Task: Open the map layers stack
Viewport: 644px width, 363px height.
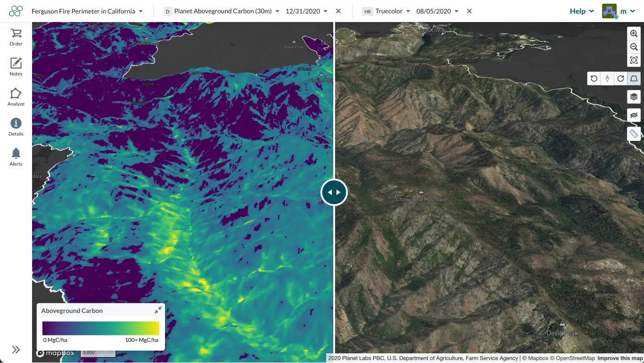Action: click(x=634, y=97)
